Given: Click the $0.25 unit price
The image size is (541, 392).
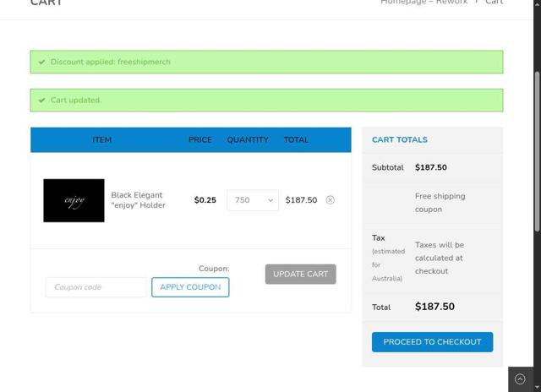Looking at the screenshot, I should coord(205,200).
